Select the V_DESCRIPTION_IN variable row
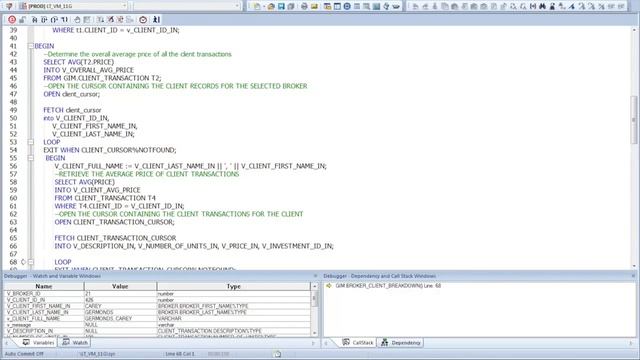The height and width of the screenshot is (360, 640). pos(157,331)
